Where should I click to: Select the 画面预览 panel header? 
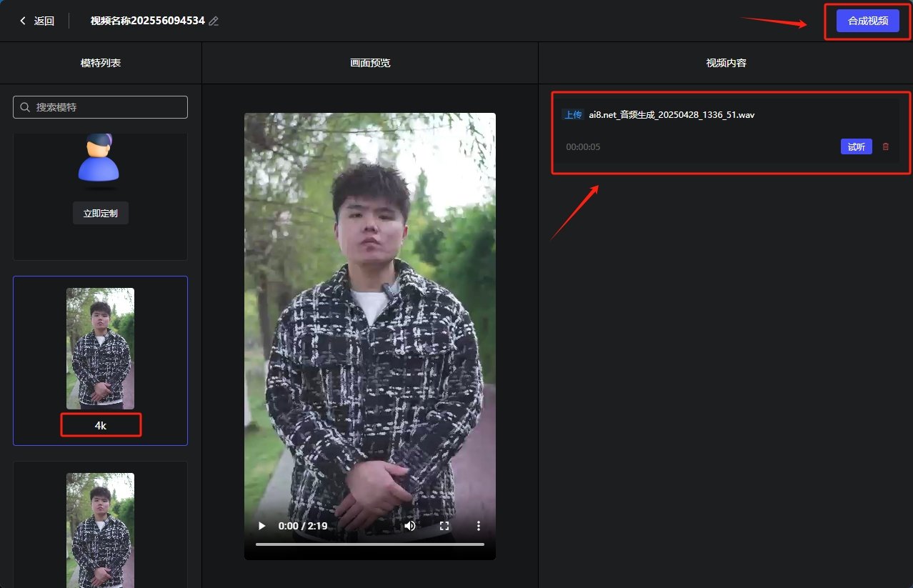click(369, 62)
